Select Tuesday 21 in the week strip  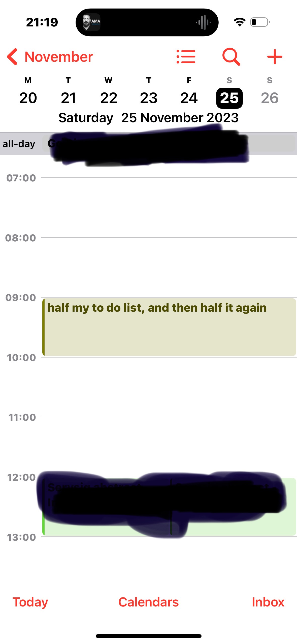(x=68, y=98)
